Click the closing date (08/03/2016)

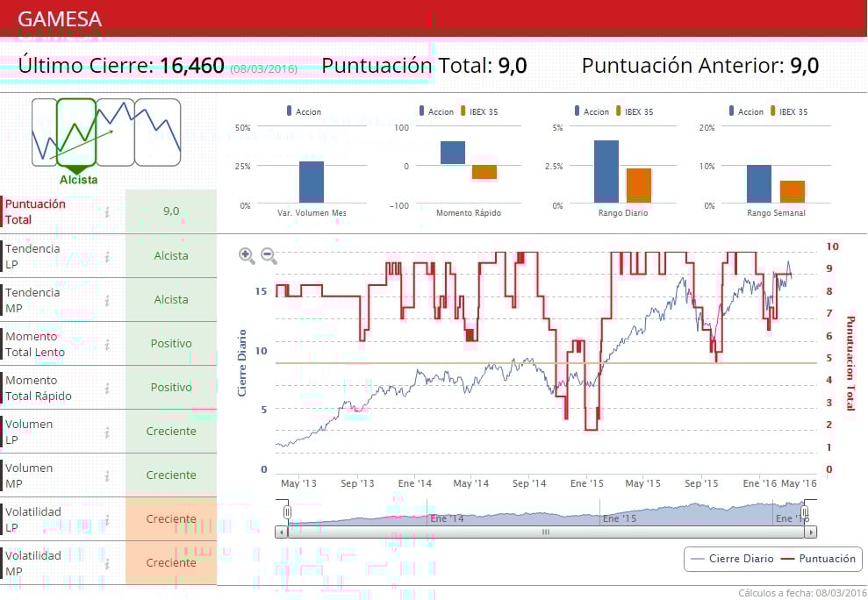pyautogui.click(x=264, y=69)
